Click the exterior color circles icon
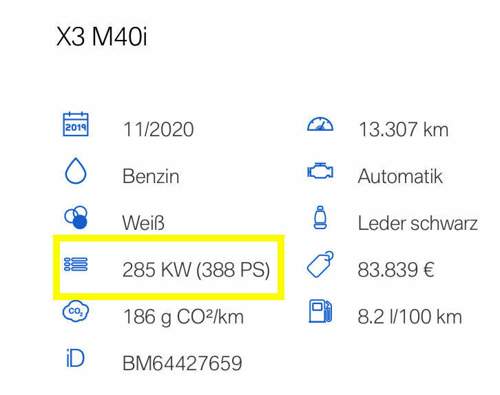Image resolution: width=500 pixels, height=395 pixels. coord(76,217)
